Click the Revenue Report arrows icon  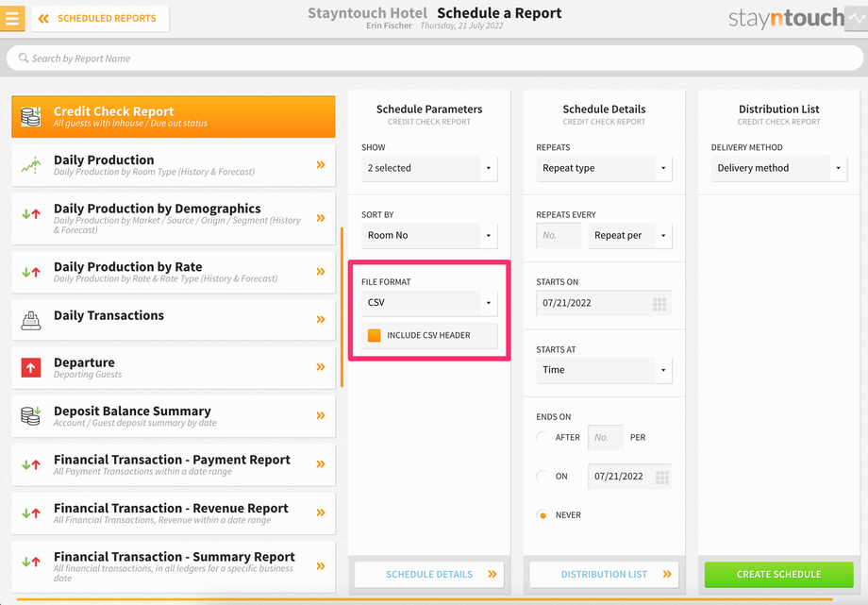point(31,513)
